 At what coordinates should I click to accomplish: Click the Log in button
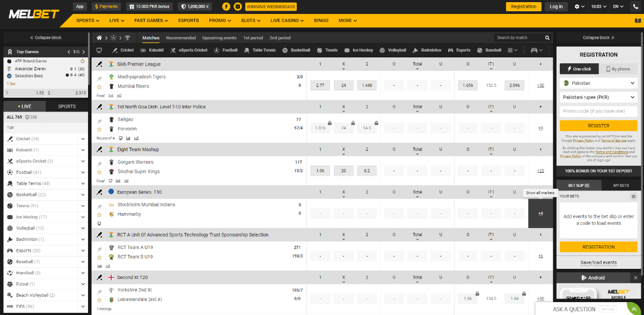tap(557, 6)
